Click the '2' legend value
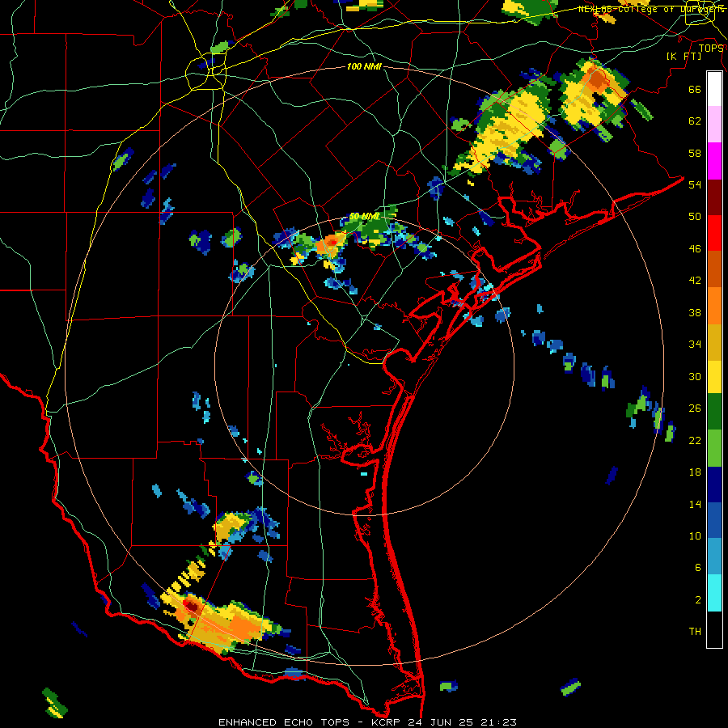The width and height of the screenshot is (728, 728). (698, 600)
